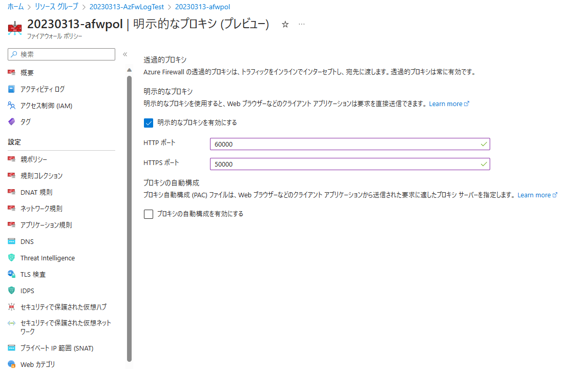This screenshot has width=588, height=369.
Task: Select Threat Intelligence in the sidebar
Action: pyautogui.click(x=48, y=258)
